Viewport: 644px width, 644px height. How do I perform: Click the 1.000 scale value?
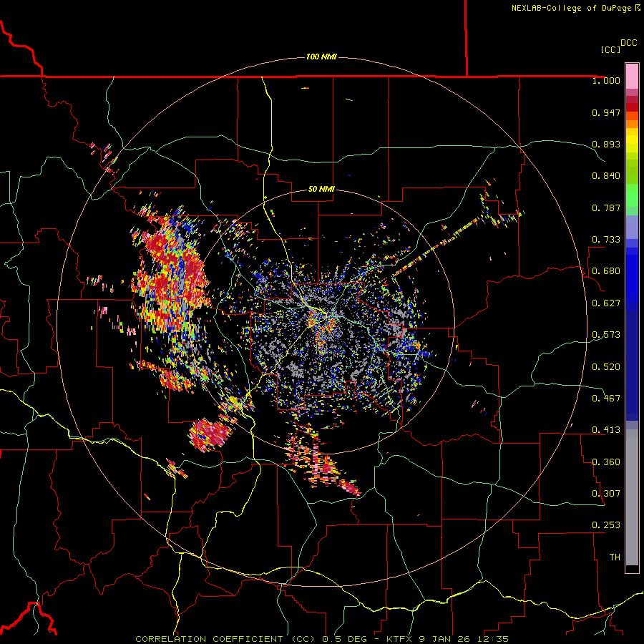(x=606, y=80)
